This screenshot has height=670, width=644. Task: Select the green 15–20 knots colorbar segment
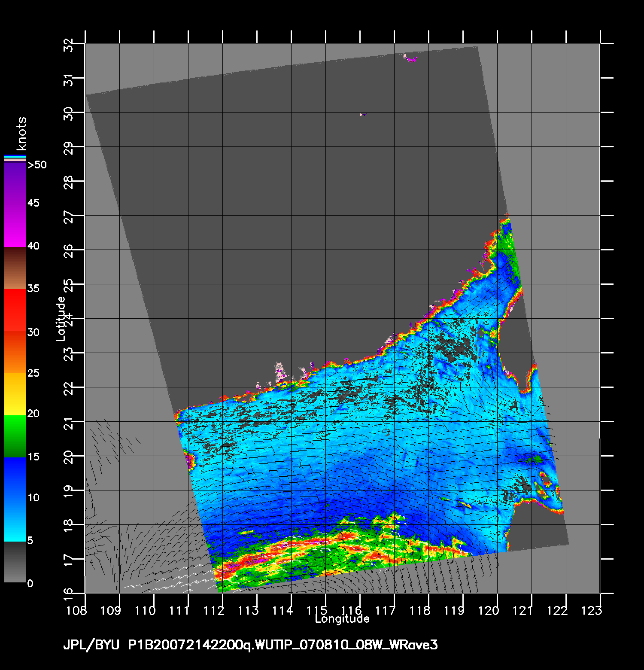[15, 436]
